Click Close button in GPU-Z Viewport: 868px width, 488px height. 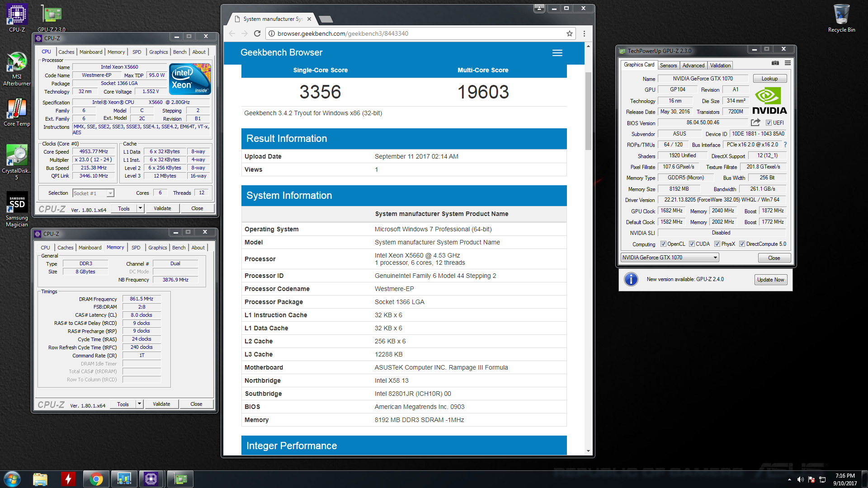pos(774,258)
